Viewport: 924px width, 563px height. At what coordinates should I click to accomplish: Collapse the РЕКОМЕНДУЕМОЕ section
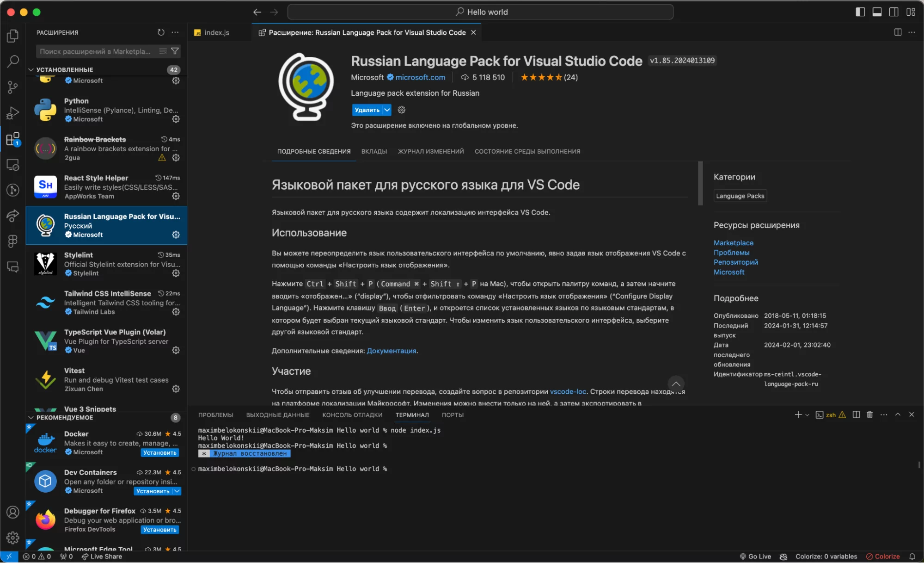pyautogui.click(x=31, y=417)
